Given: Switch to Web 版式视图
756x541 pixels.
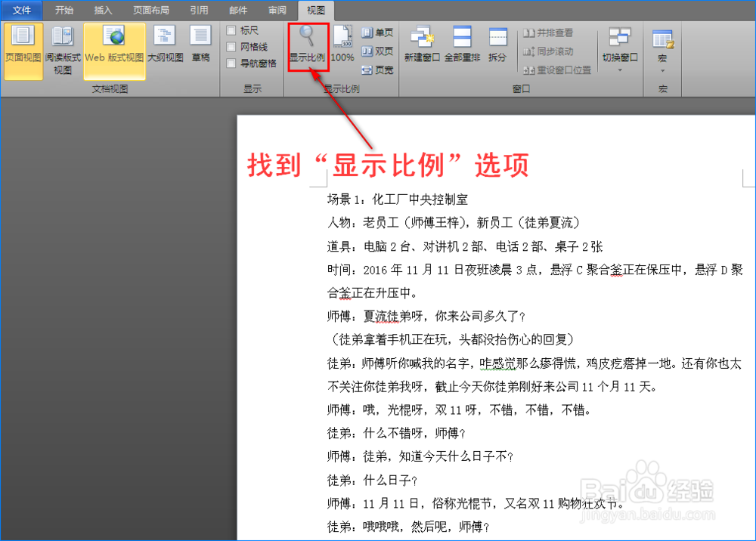Looking at the screenshot, I should 114,51.
